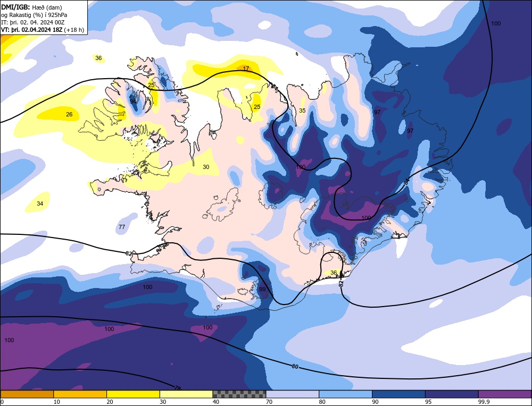Click the 'og Rakastig (%) í 925hPa' line
532x406 pixels.
[x=34, y=15]
